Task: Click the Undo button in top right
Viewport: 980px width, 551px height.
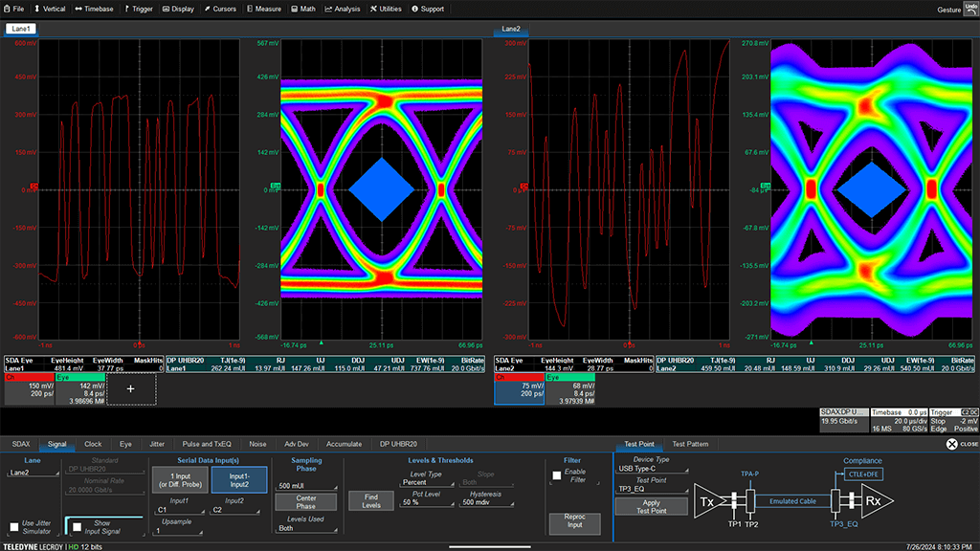Action: tap(969, 9)
